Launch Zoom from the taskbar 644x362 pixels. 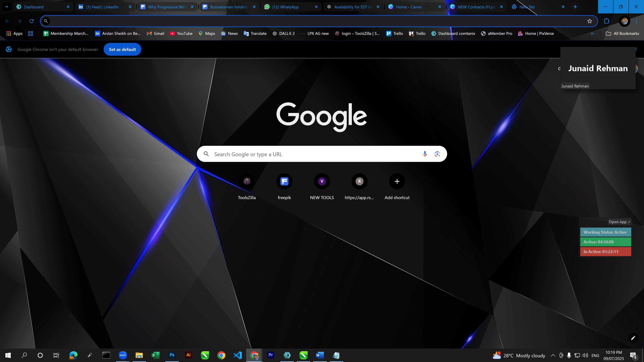[122, 355]
